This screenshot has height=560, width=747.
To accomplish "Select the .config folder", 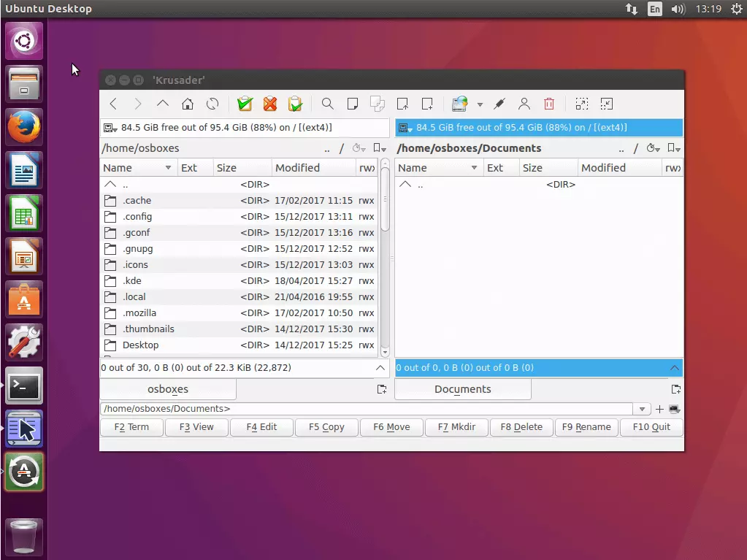I will pos(240,217).
